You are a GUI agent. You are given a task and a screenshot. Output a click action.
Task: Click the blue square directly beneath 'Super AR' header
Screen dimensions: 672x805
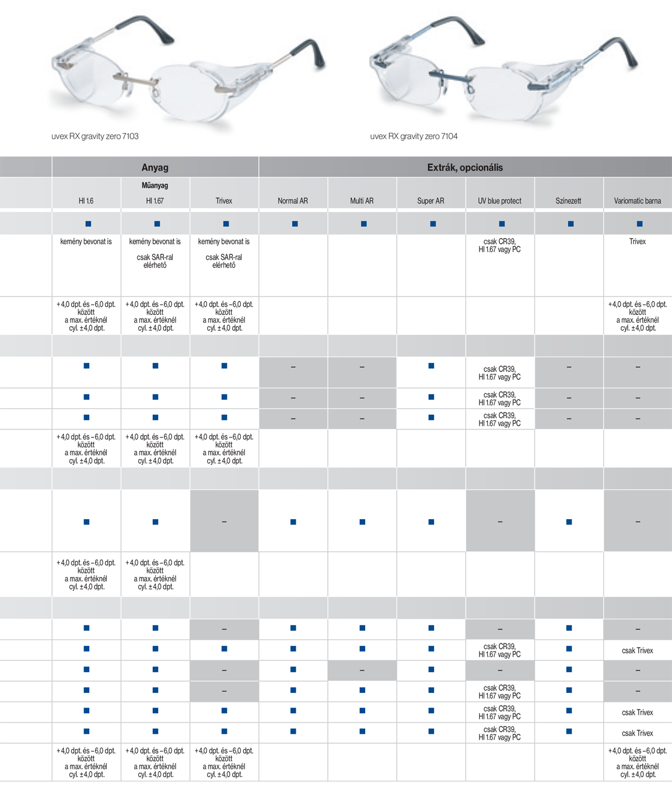point(433,224)
